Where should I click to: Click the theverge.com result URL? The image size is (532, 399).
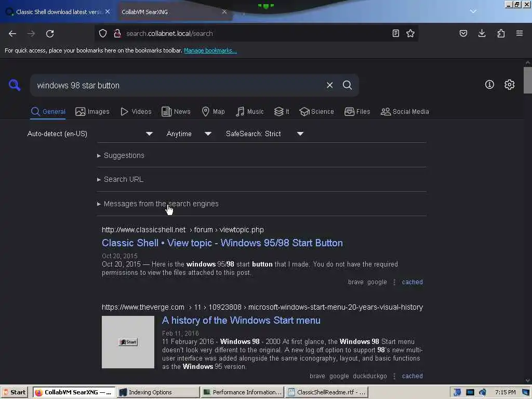[x=262, y=307]
